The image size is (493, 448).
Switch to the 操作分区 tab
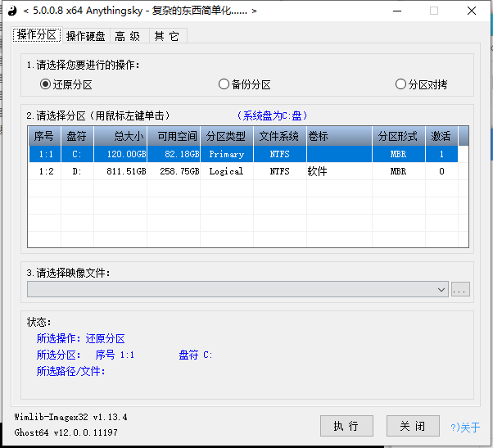[x=37, y=35]
